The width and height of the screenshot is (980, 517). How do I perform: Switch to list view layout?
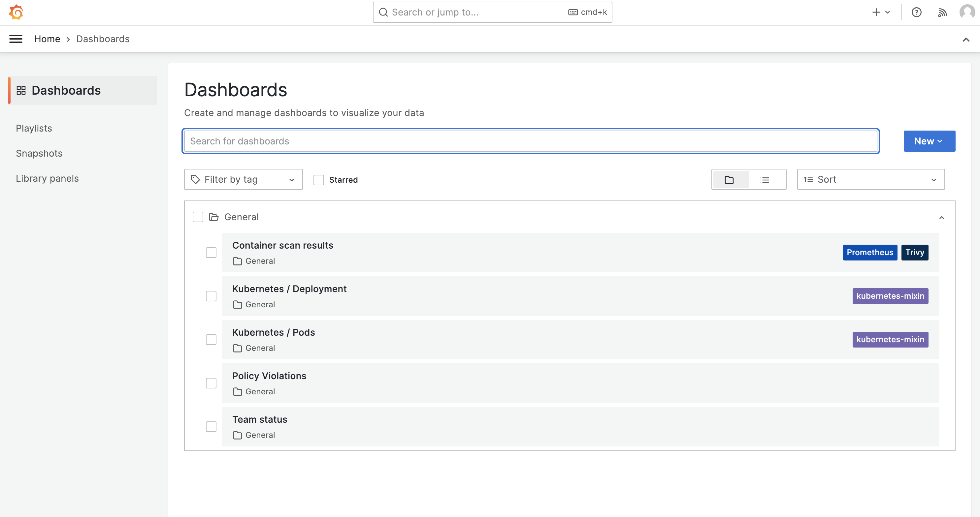coord(765,180)
